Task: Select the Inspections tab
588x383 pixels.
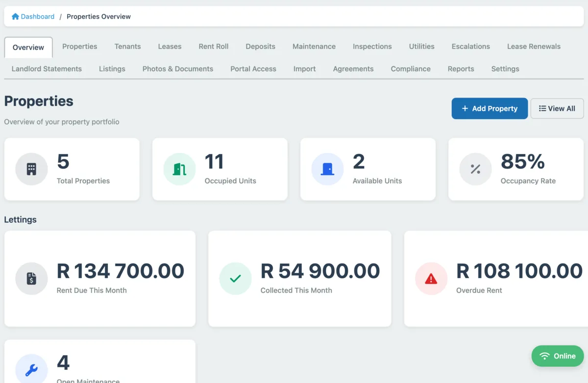Action: 372,47
